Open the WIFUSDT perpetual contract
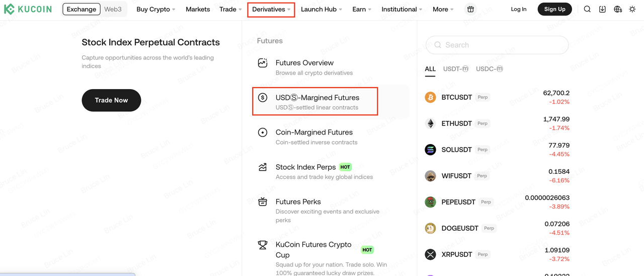The height and width of the screenshot is (276, 644). pos(497,176)
